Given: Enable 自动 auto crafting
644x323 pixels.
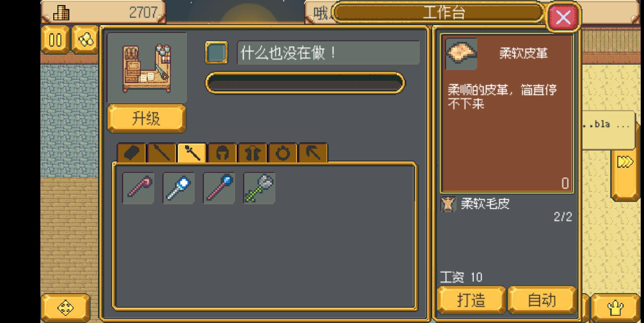Looking at the screenshot, I should coord(542,300).
